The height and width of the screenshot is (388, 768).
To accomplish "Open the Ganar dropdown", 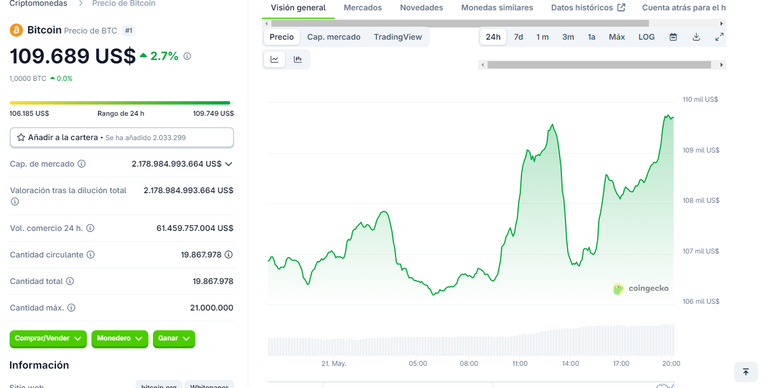I will click(x=174, y=339).
